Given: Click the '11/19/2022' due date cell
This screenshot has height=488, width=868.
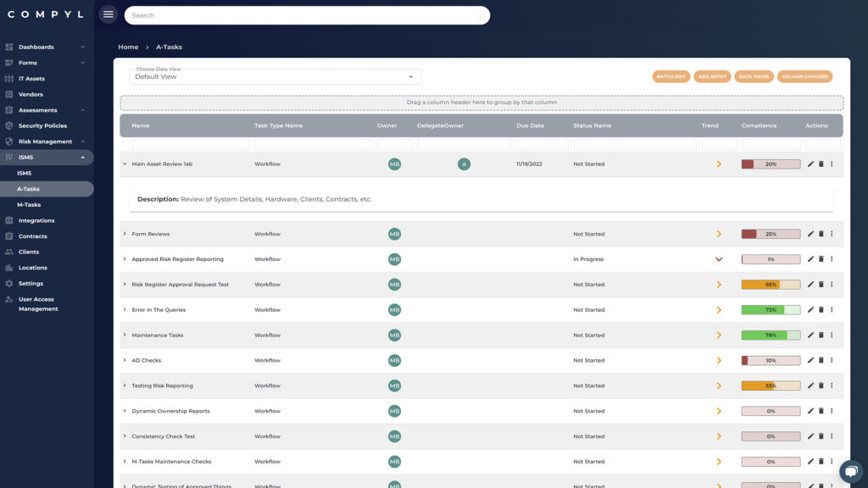Looking at the screenshot, I should pyautogui.click(x=529, y=164).
